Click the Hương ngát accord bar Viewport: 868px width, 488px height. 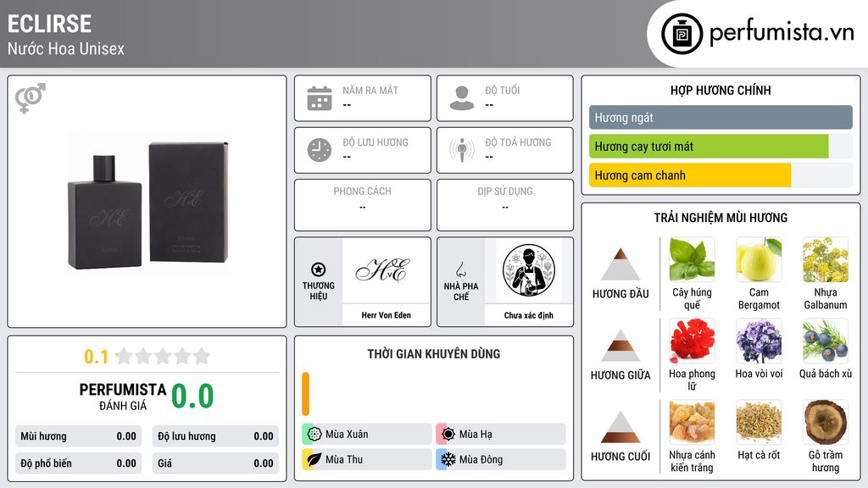click(x=721, y=117)
